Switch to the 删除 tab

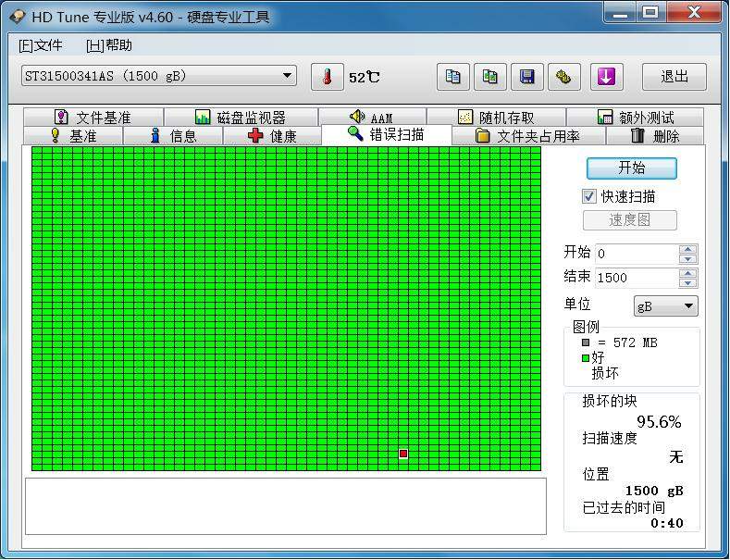655,136
